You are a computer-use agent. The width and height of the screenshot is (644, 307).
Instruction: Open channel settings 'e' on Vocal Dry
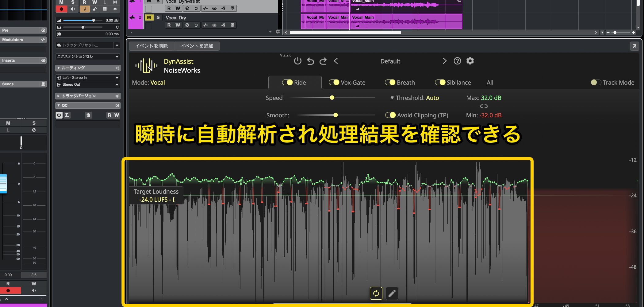point(187,25)
